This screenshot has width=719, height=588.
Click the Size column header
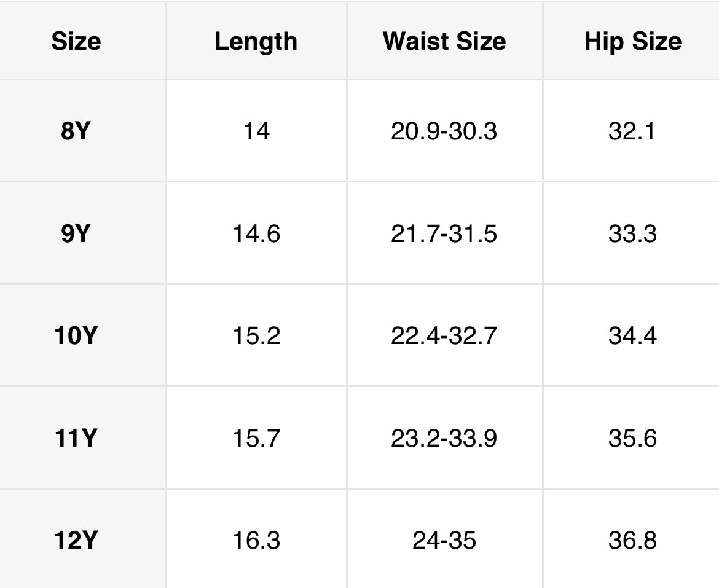76,42
